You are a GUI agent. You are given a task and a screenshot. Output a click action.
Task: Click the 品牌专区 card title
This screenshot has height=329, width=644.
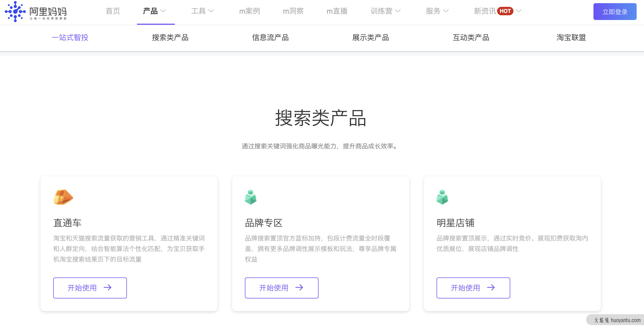(x=264, y=223)
